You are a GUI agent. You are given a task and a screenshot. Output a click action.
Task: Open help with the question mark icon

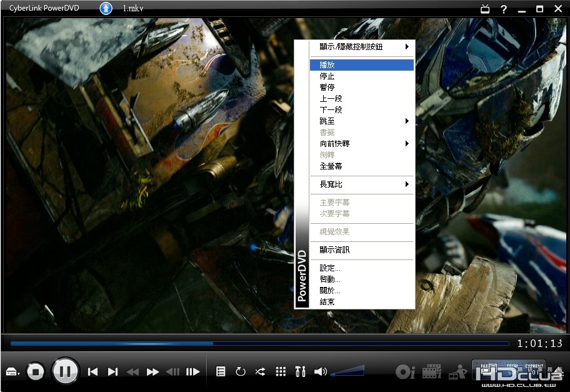pos(504,9)
